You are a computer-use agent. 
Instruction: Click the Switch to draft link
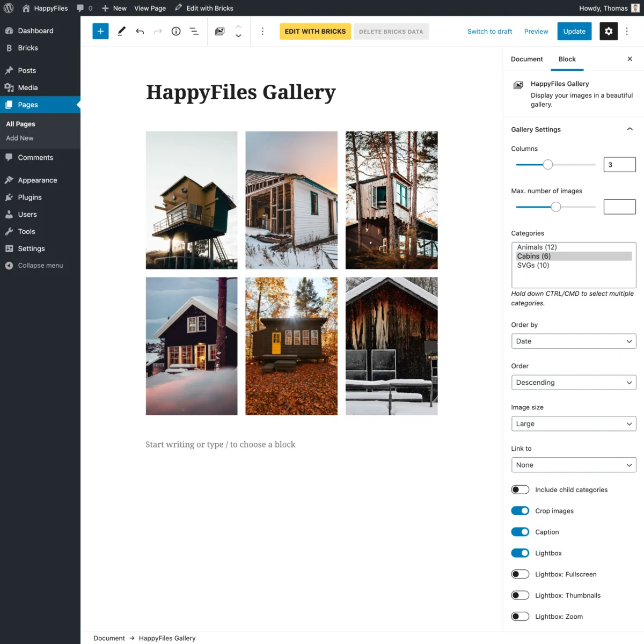(489, 31)
